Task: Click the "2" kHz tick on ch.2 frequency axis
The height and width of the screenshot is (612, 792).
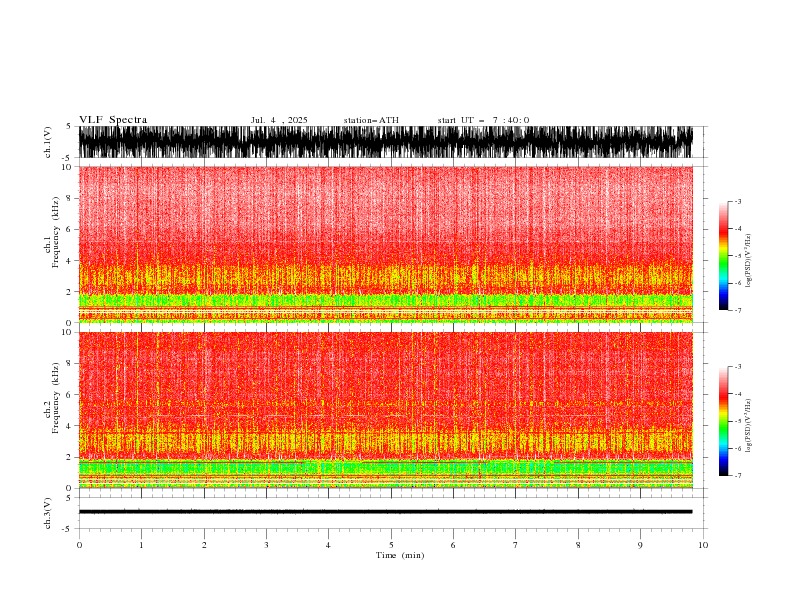Action: coord(69,457)
